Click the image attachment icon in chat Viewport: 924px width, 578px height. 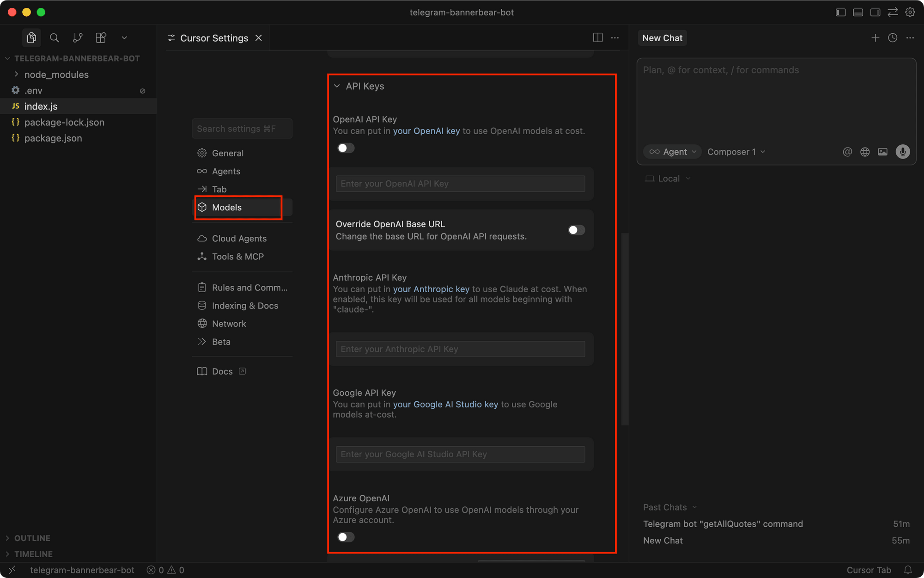pyautogui.click(x=883, y=152)
